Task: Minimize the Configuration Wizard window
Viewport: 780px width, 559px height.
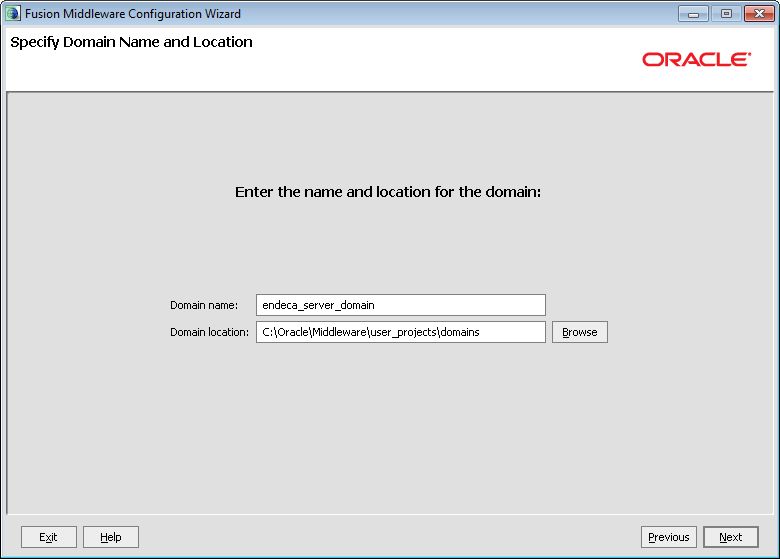Action: pyautogui.click(x=693, y=14)
